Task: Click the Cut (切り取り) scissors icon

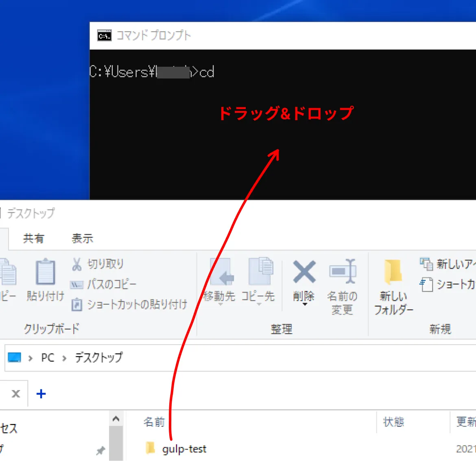Action: pos(77,264)
